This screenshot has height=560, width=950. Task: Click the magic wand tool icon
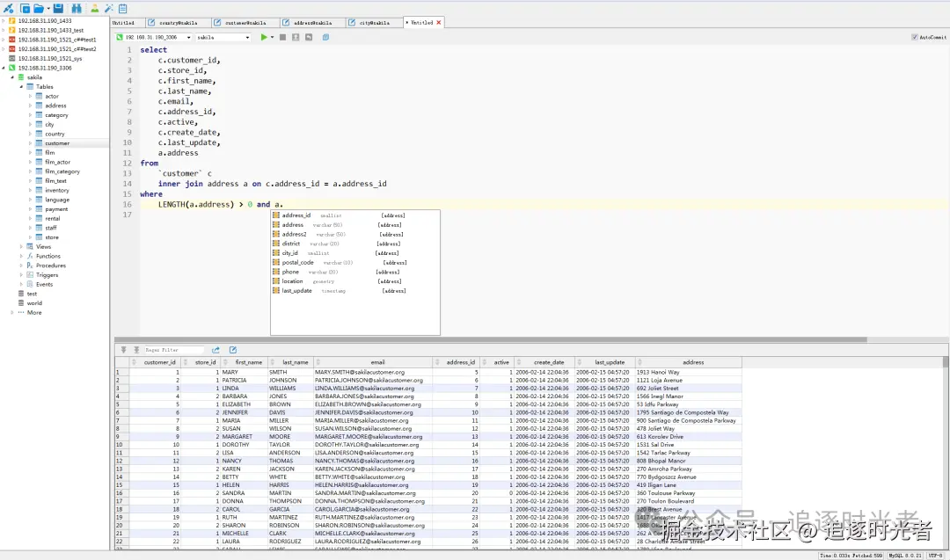coord(109,9)
